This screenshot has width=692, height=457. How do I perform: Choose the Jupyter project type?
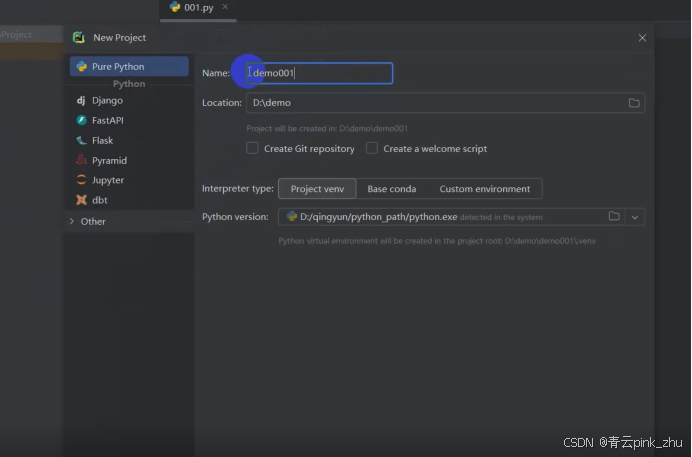pos(108,180)
